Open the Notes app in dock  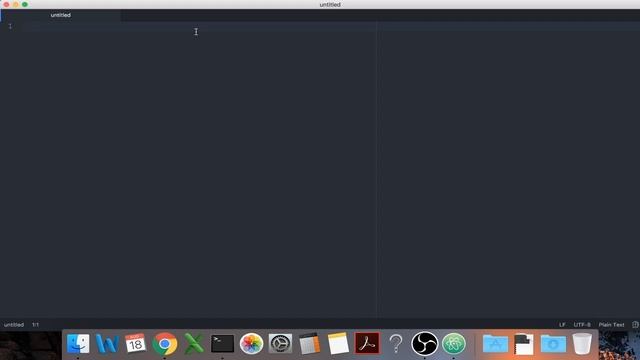tap(338, 344)
